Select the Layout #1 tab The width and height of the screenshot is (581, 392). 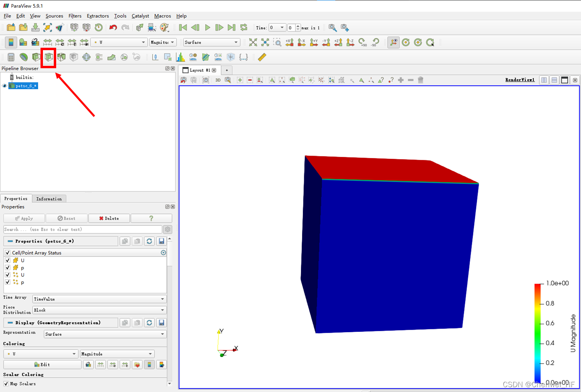pyautogui.click(x=199, y=70)
